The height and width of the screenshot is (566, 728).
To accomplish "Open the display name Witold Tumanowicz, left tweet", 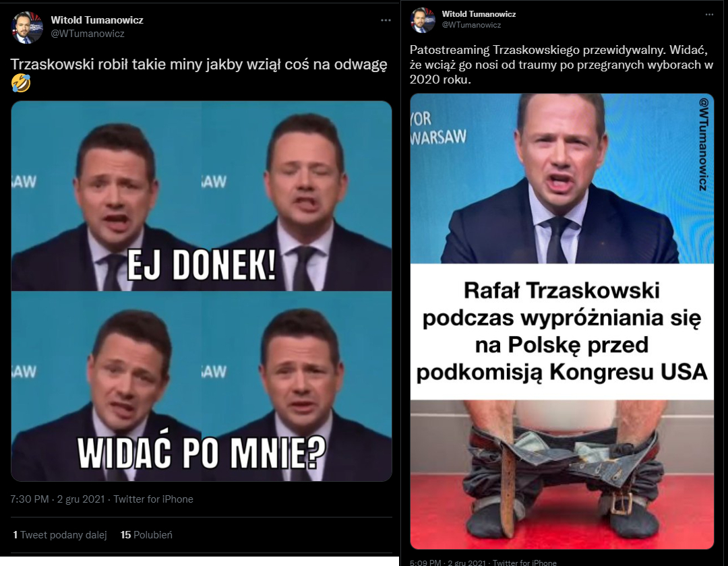I will pyautogui.click(x=97, y=20).
